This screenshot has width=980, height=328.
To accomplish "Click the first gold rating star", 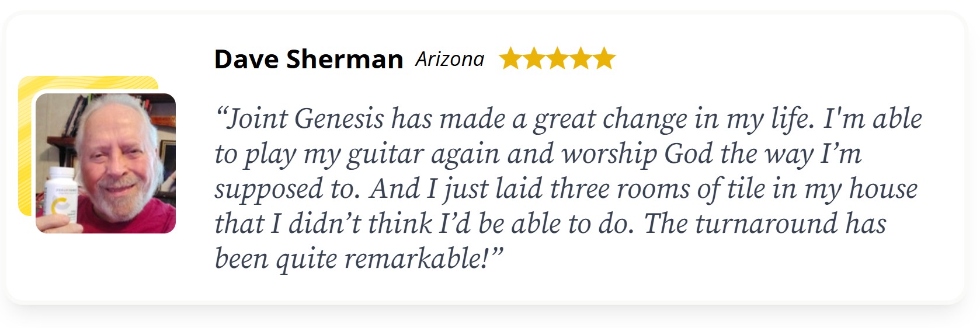I will pyautogui.click(x=510, y=59).
